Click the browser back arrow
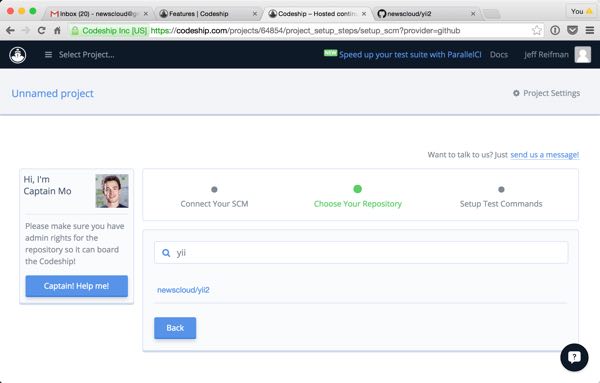The image size is (600, 383). 10,30
